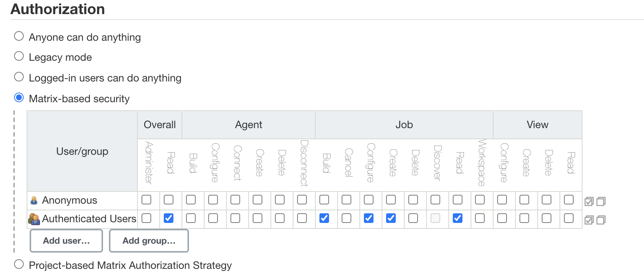
Task: Click the 'Add group…' button
Action: coord(149,241)
